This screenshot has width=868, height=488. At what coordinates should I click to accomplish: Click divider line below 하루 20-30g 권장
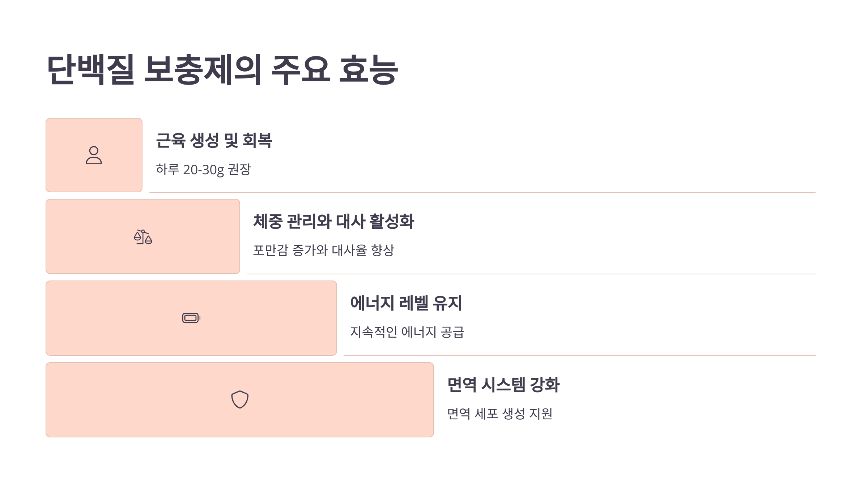click(x=482, y=192)
